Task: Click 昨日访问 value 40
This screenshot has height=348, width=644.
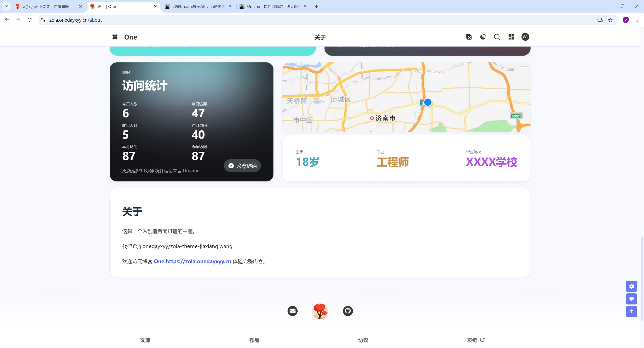Action: 198,135
